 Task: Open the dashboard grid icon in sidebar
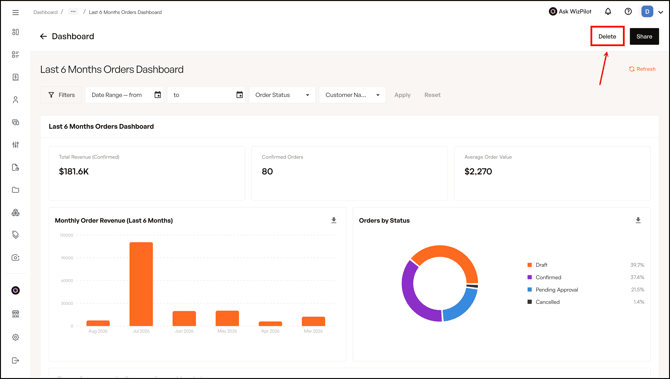[15, 32]
